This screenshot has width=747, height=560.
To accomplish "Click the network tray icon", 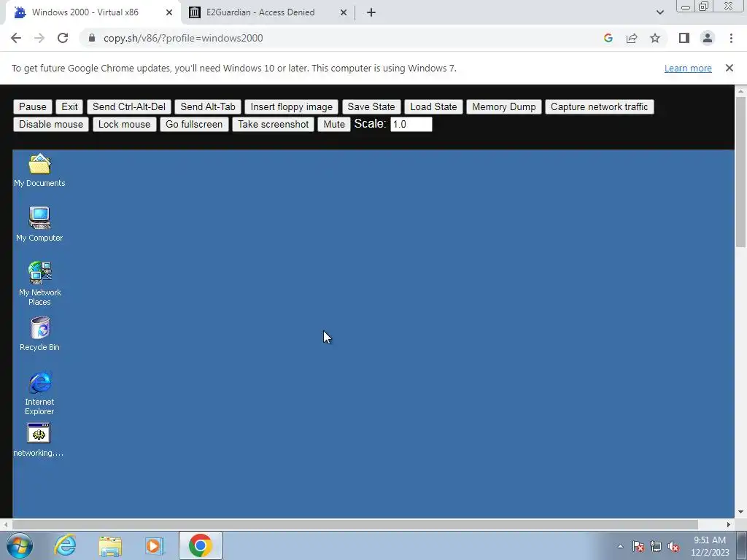I will point(656,546).
